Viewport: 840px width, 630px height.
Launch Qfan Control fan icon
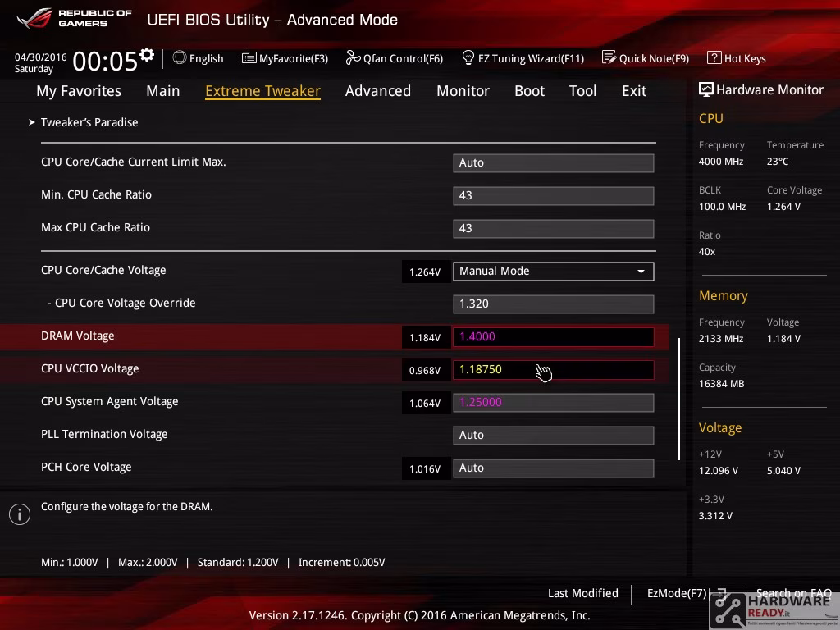pyautogui.click(x=353, y=57)
